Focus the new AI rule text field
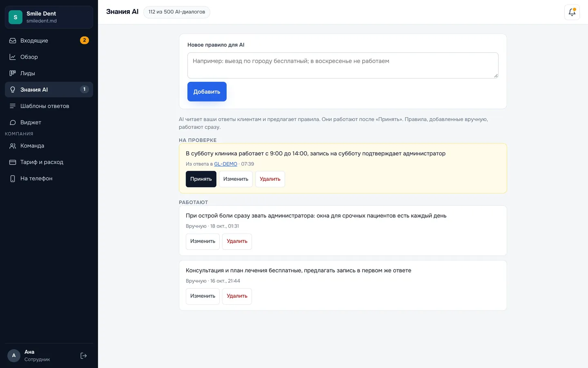The height and width of the screenshot is (368, 588). [x=343, y=65]
